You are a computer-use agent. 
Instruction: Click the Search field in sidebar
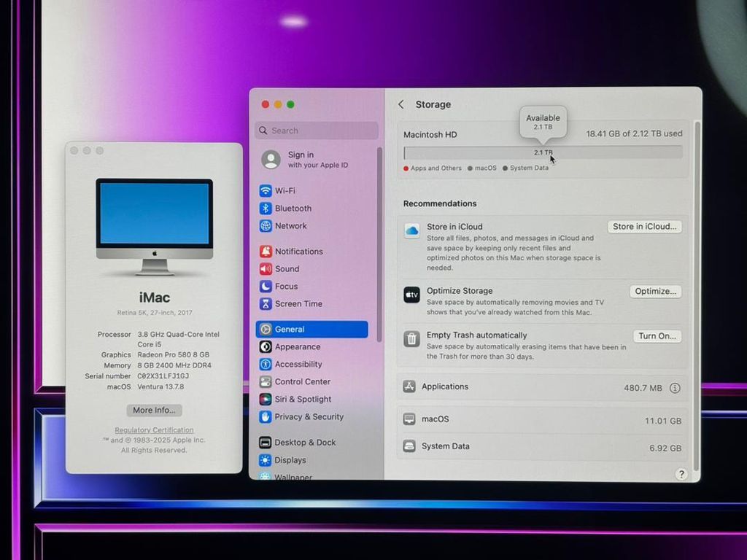(x=317, y=131)
